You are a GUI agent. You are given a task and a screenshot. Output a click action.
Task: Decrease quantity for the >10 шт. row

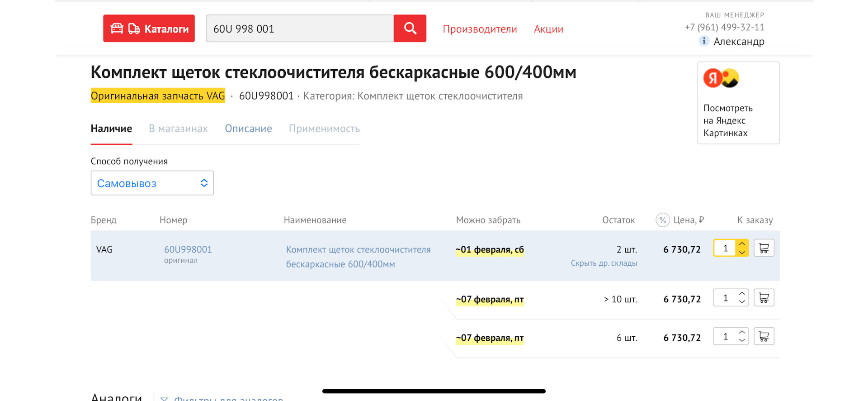[x=742, y=302]
